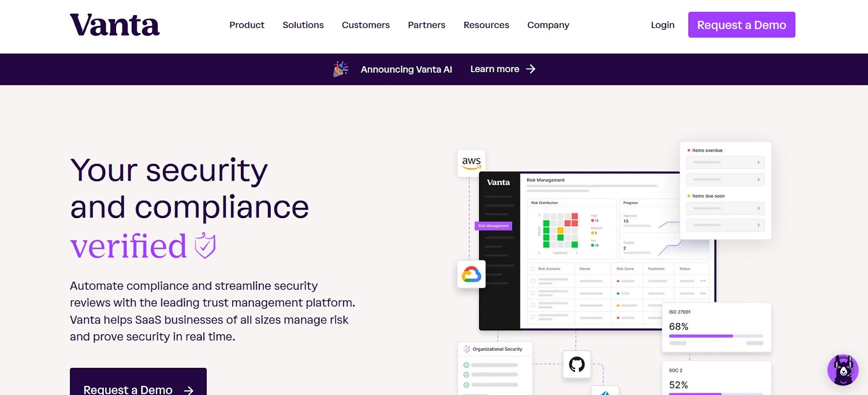Click the third green check under Organizational Security
Image resolution: width=868 pixels, height=395 pixels.
coord(466,385)
